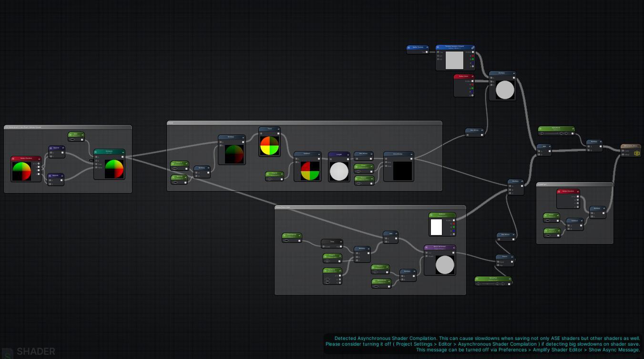The height and width of the screenshot is (359, 644).
Task: Select the purple Noise Generator node
Action: point(440,260)
